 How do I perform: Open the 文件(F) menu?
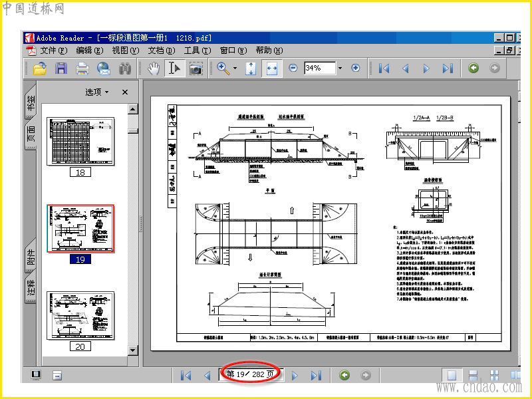(54, 51)
